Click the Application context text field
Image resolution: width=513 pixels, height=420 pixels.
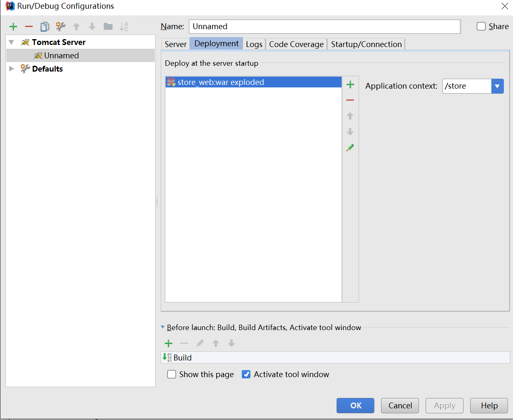tap(467, 86)
